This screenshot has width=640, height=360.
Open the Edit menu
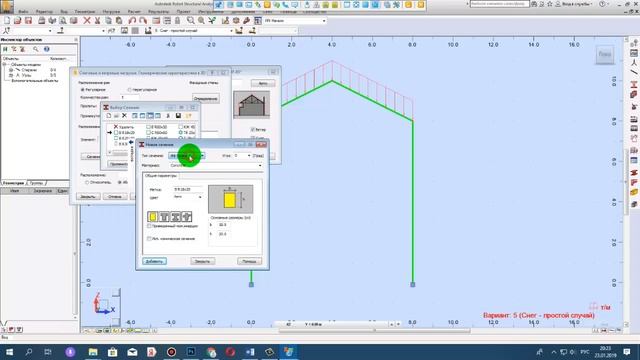(x=44, y=12)
